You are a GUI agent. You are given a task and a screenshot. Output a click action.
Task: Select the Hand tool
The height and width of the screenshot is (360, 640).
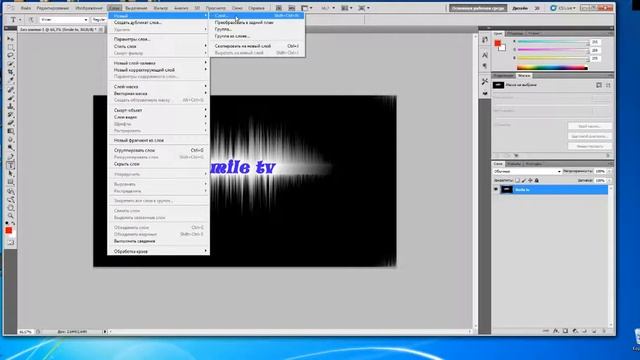point(11,208)
